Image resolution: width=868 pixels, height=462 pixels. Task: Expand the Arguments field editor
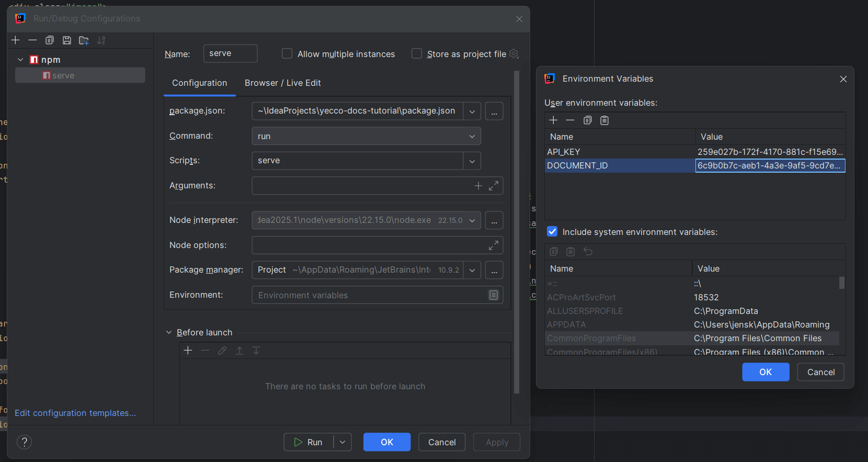(x=494, y=186)
